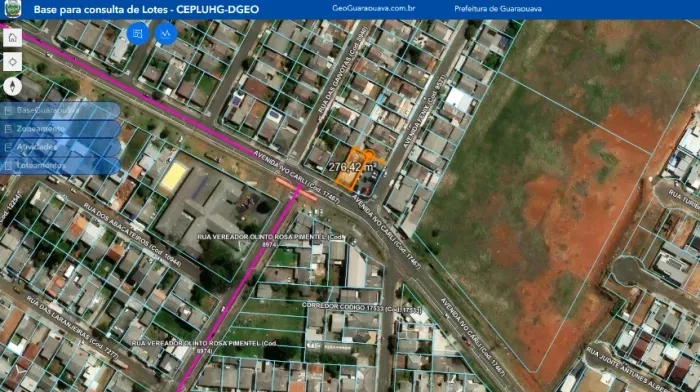The image size is (700, 392).
Task: Reset map orientation with the compass
Action: click(x=12, y=86)
